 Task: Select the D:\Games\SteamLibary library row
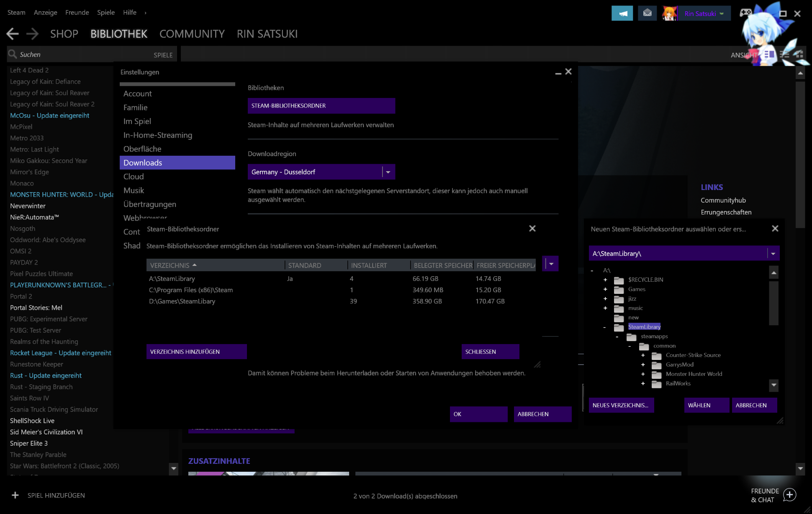click(x=341, y=301)
